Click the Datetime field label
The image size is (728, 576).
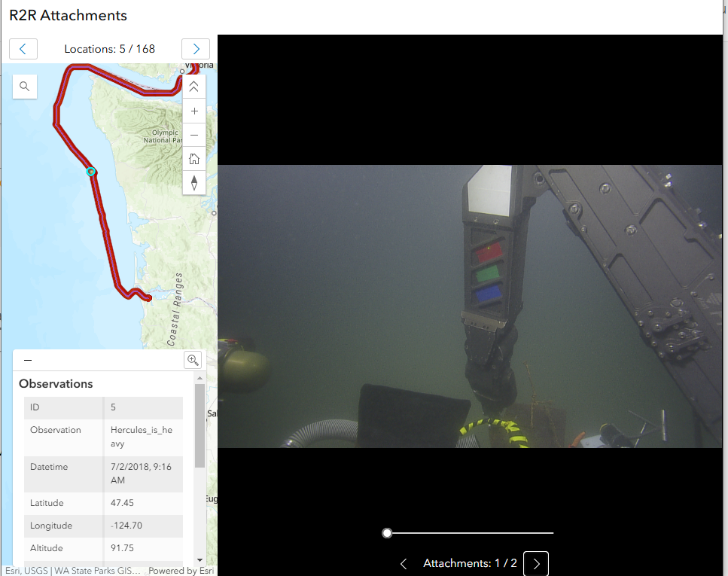coord(49,467)
